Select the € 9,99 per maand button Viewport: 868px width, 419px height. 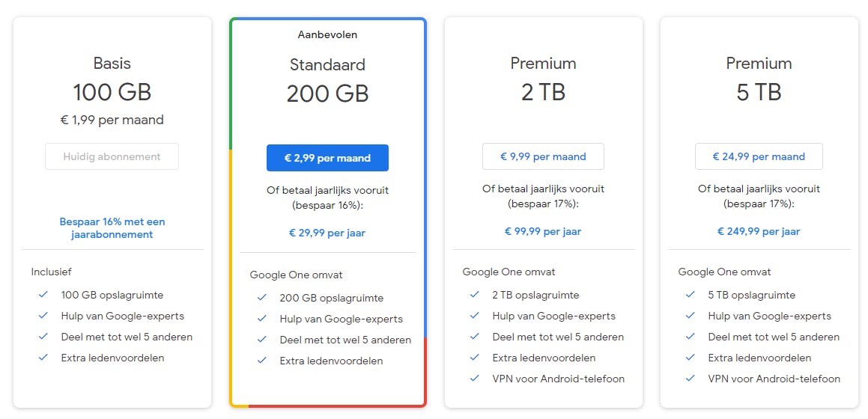coord(543,156)
